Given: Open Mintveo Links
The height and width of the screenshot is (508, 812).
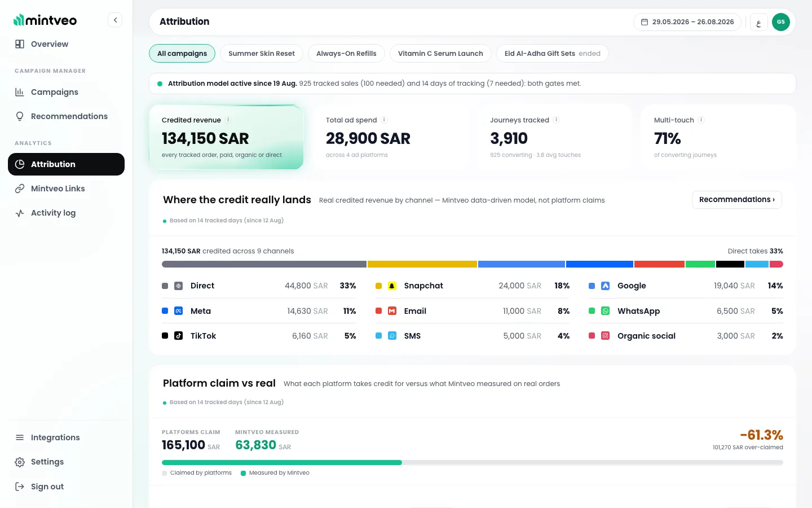Looking at the screenshot, I should coord(66,189).
